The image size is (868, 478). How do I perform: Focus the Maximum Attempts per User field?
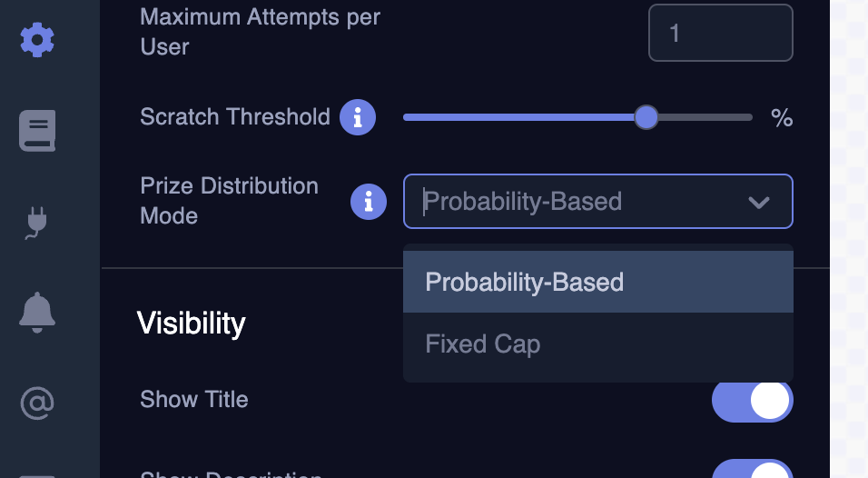(720, 34)
